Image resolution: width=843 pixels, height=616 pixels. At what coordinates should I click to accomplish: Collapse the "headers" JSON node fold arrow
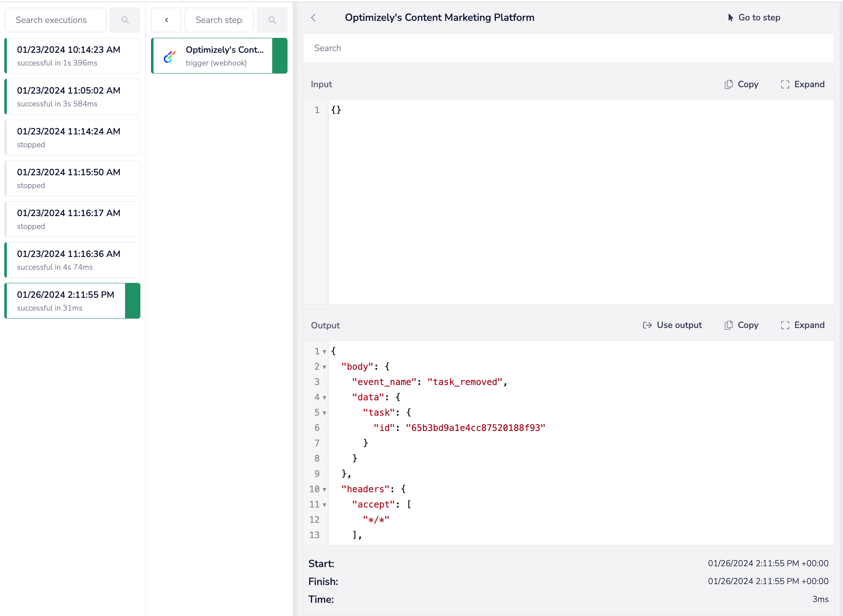pos(324,490)
